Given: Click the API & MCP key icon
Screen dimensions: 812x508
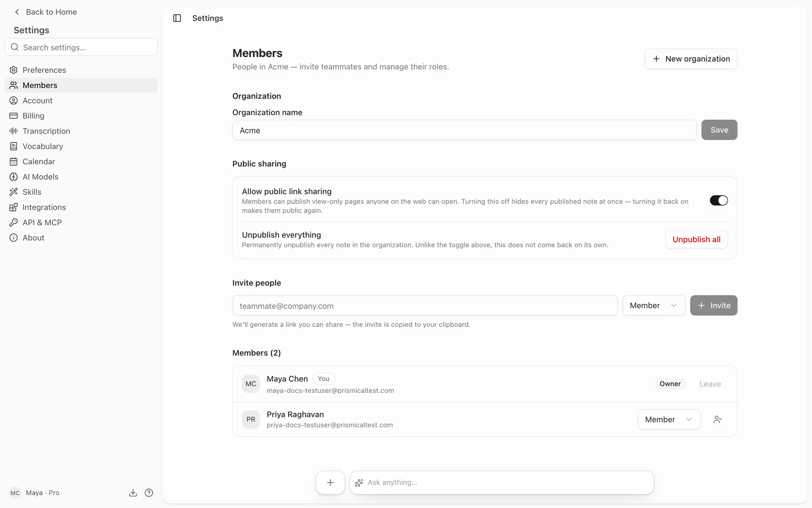Looking at the screenshot, I should 14,222.
